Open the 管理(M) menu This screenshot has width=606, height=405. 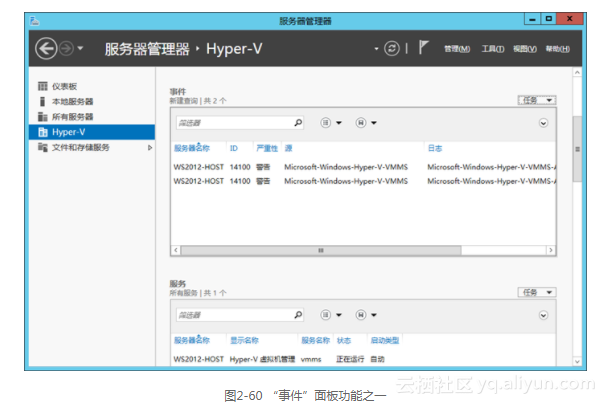click(457, 49)
